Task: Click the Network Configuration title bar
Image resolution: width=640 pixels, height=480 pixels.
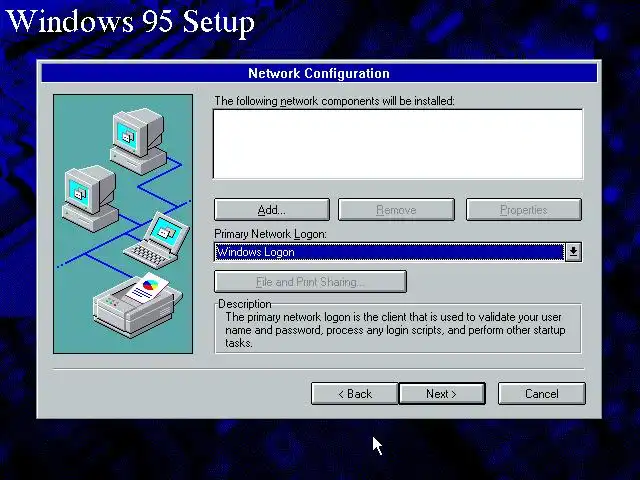Action: coord(319,73)
